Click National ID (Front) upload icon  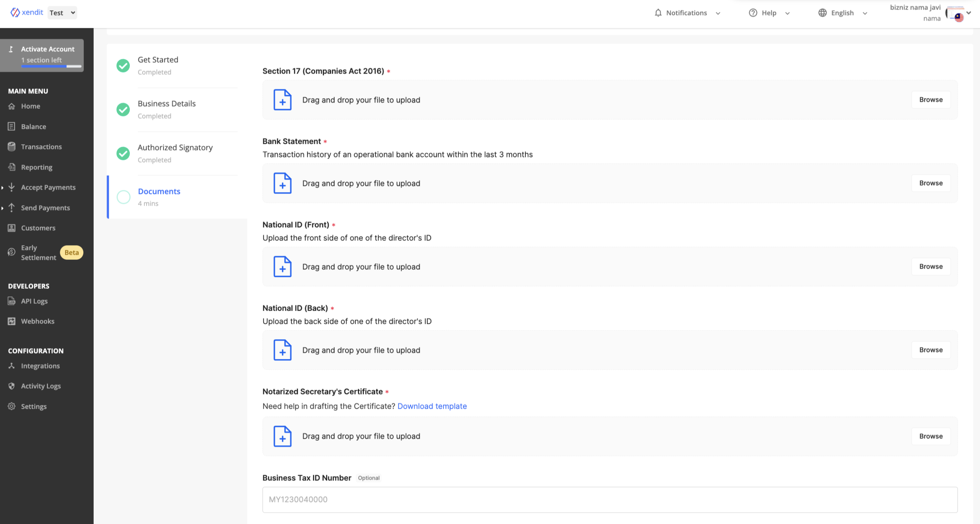point(283,267)
